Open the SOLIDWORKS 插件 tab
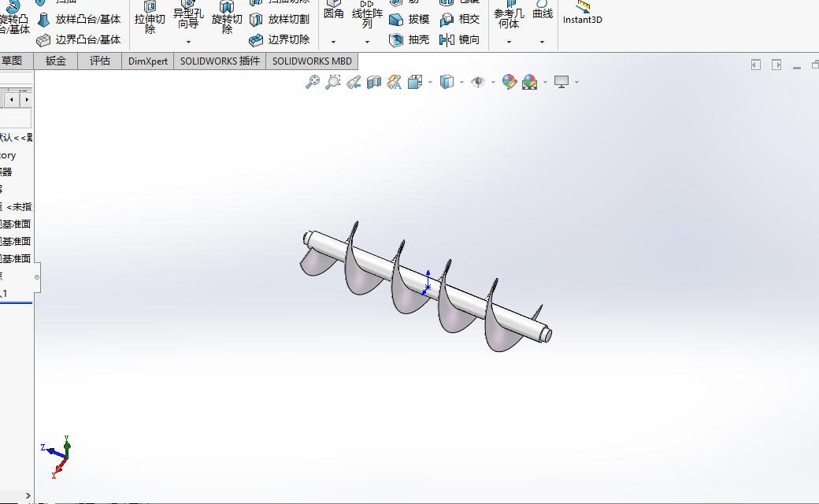The image size is (819, 504). (220, 61)
